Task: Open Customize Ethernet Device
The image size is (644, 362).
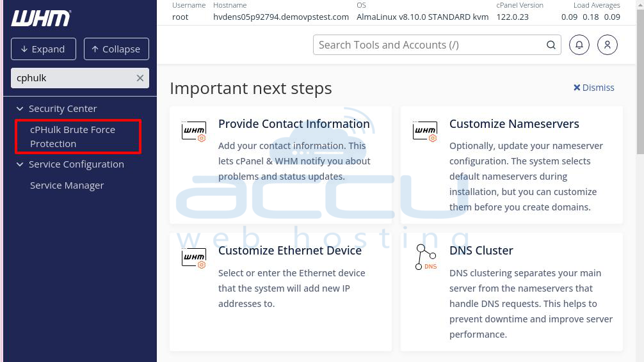Action: pyautogui.click(x=290, y=251)
